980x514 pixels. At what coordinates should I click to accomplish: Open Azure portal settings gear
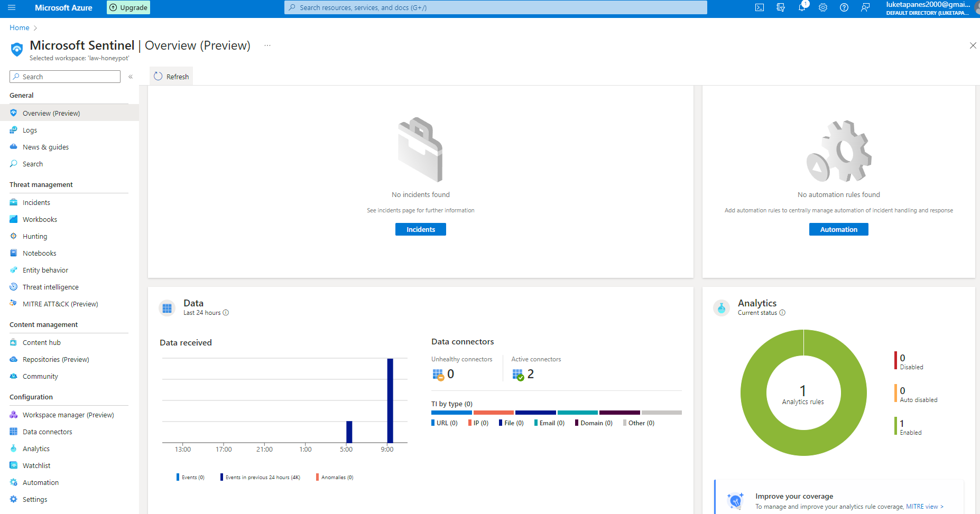(x=823, y=7)
